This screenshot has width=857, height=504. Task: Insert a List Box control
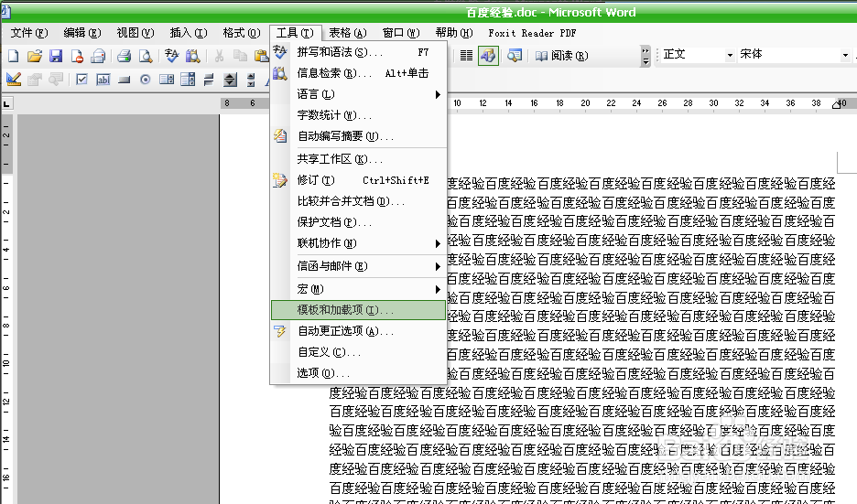pos(167,80)
